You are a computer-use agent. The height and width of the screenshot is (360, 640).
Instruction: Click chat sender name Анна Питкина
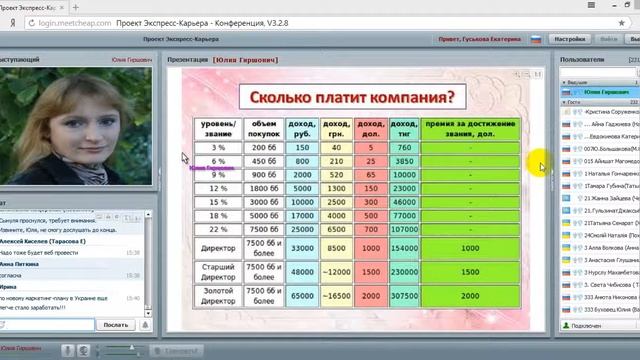point(20,264)
